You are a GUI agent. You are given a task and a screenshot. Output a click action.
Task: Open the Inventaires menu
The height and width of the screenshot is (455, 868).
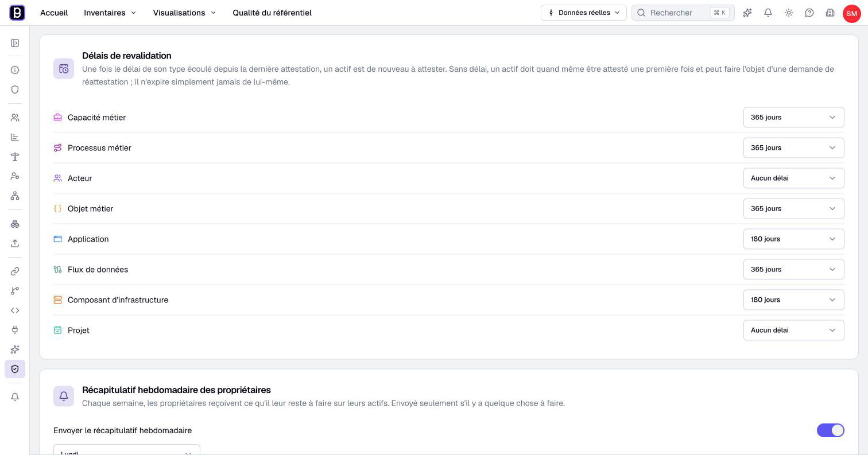[110, 13]
